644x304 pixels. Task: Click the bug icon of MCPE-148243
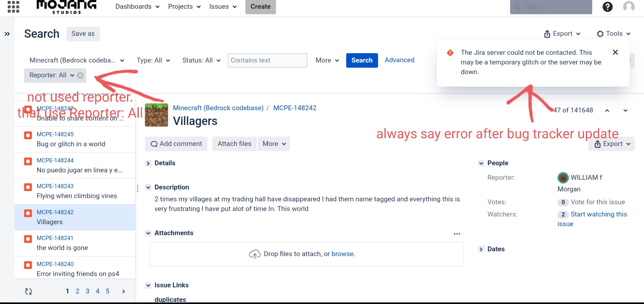tap(28, 187)
